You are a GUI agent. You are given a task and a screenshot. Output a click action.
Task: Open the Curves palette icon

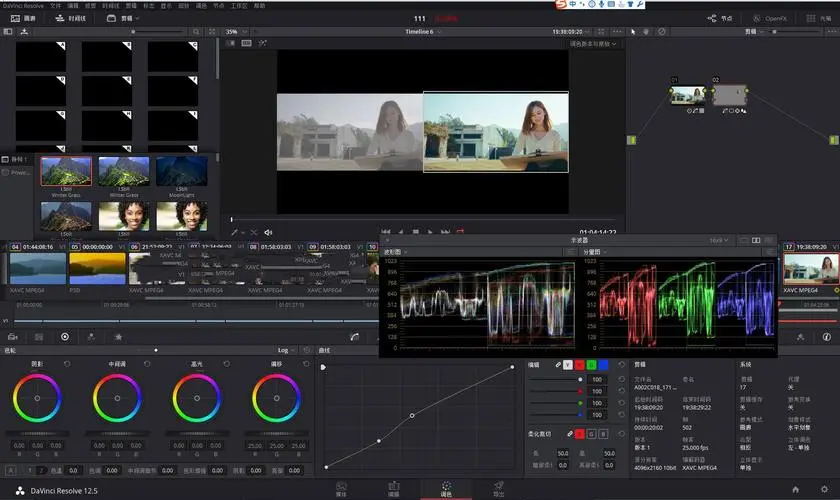click(355, 337)
